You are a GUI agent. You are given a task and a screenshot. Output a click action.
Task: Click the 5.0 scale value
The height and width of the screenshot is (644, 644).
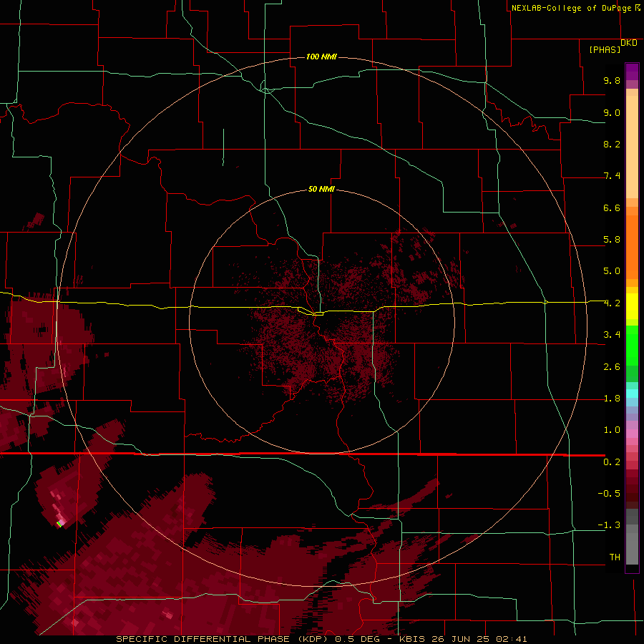pyautogui.click(x=612, y=271)
